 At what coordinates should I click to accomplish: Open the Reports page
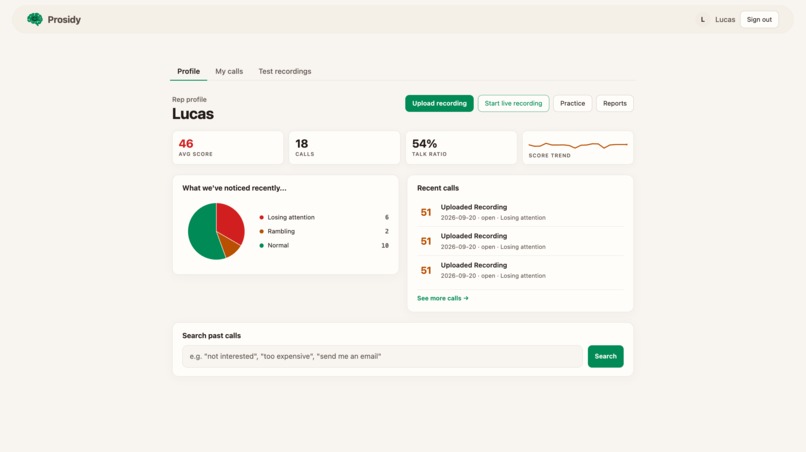pos(615,103)
